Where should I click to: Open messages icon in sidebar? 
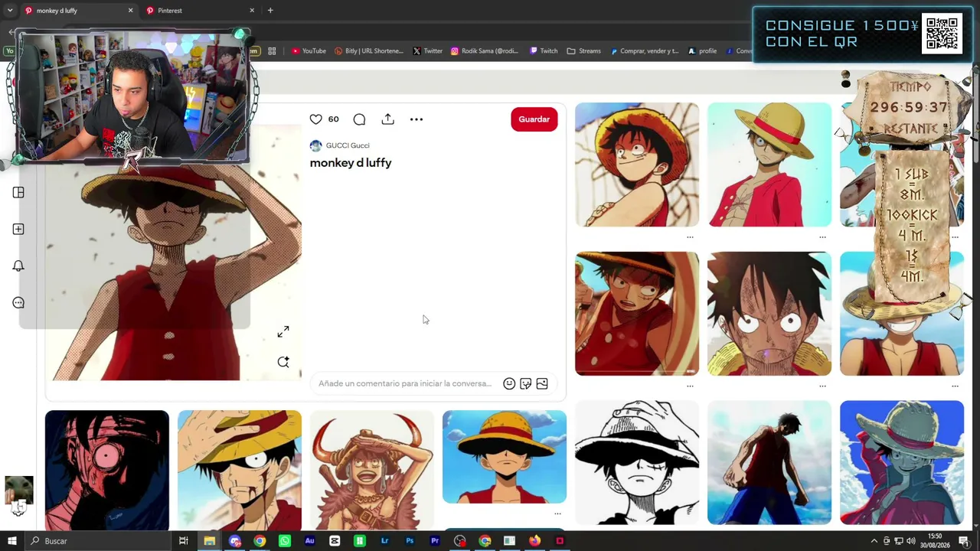[x=18, y=302]
